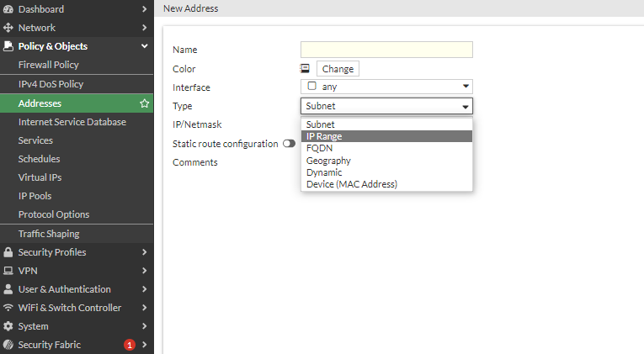Expand the System menu chevron
644x354 pixels.
pos(145,326)
